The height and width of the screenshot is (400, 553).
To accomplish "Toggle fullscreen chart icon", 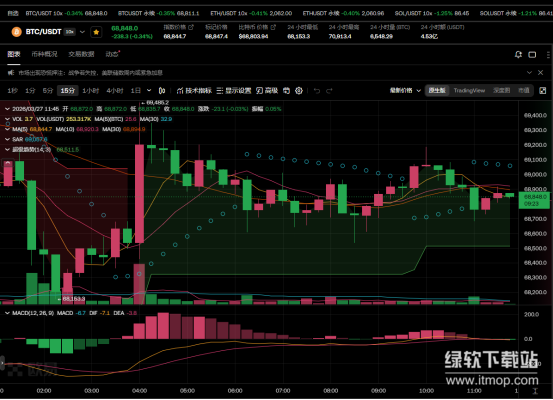I will tap(543, 91).
